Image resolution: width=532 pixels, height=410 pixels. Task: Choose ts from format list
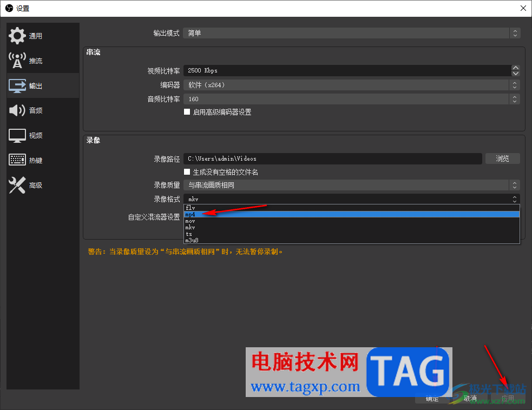(x=351, y=234)
